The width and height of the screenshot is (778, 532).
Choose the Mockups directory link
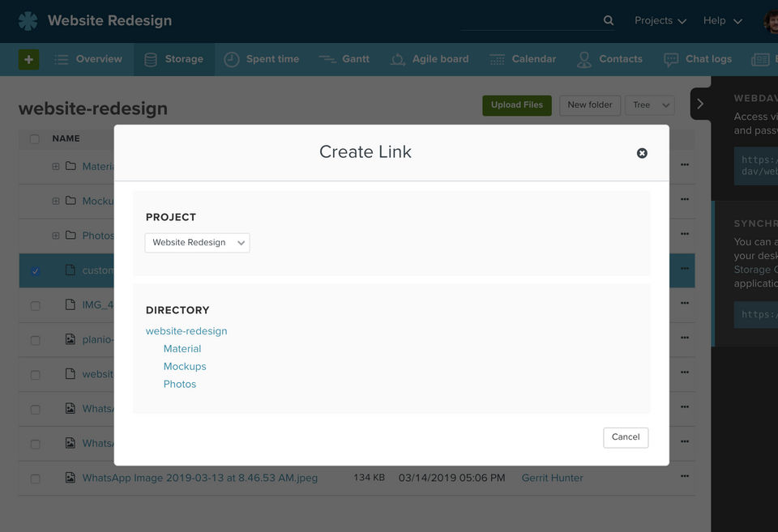[185, 366]
